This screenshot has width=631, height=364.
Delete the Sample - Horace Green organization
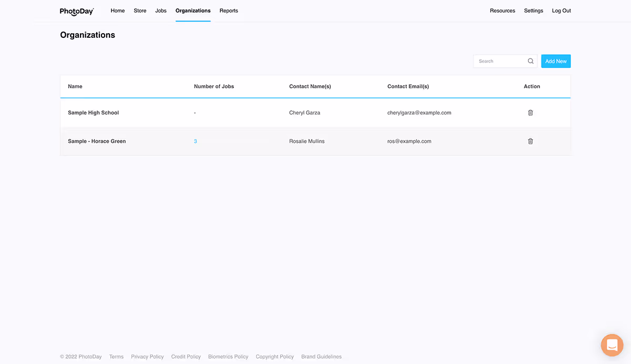(x=530, y=141)
